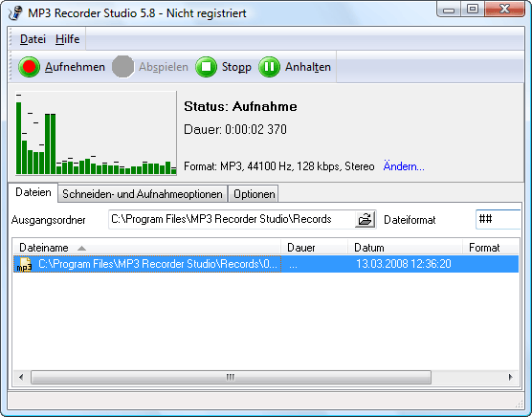The width and height of the screenshot is (532, 417).
Task: Click the microphone app icon in title bar
Action: coord(15,13)
